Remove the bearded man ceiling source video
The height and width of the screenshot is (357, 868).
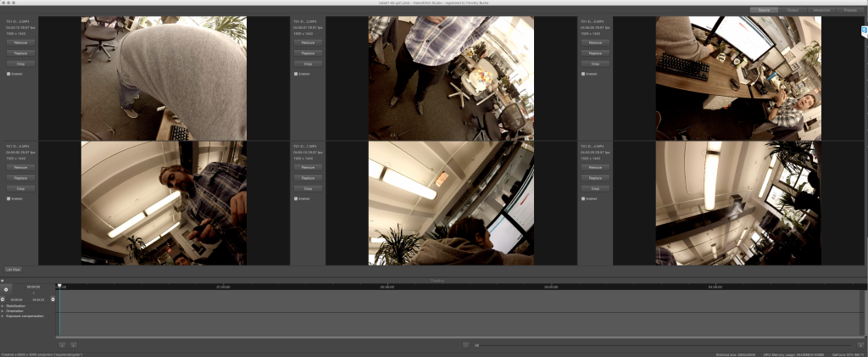20,167
